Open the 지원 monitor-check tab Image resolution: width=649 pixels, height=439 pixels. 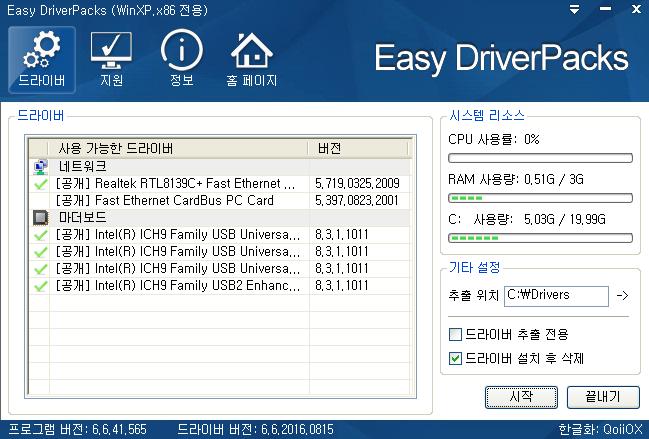[111, 60]
